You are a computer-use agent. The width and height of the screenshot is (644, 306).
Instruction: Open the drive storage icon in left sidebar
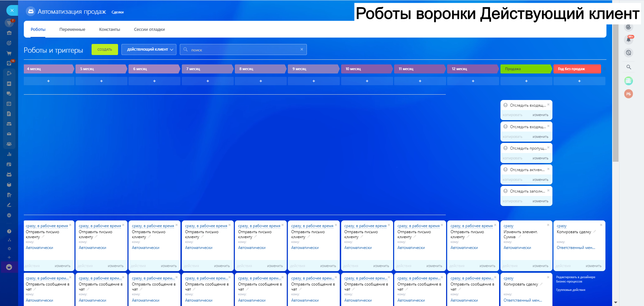coord(9,124)
